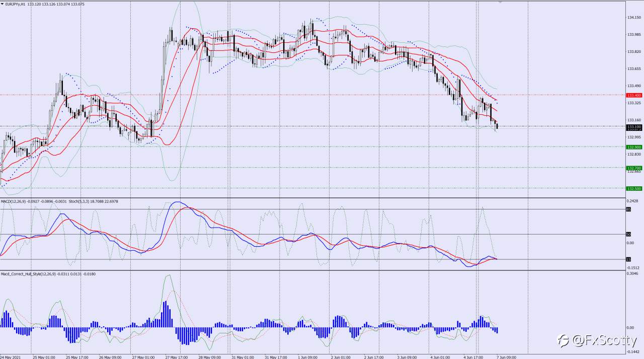Click the 25 May 01:00 time label
The height and width of the screenshot is (359, 644).
pyautogui.click(x=44, y=357)
